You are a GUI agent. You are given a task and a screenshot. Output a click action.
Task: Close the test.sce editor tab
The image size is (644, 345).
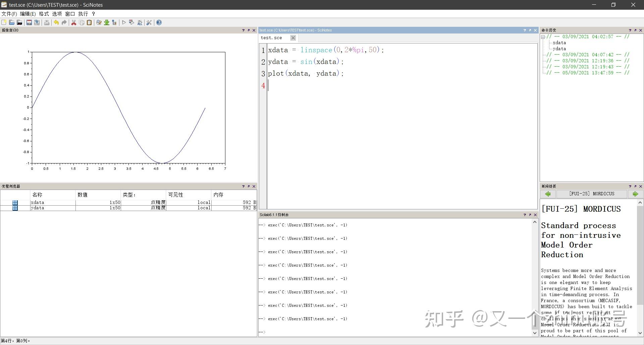(x=293, y=38)
